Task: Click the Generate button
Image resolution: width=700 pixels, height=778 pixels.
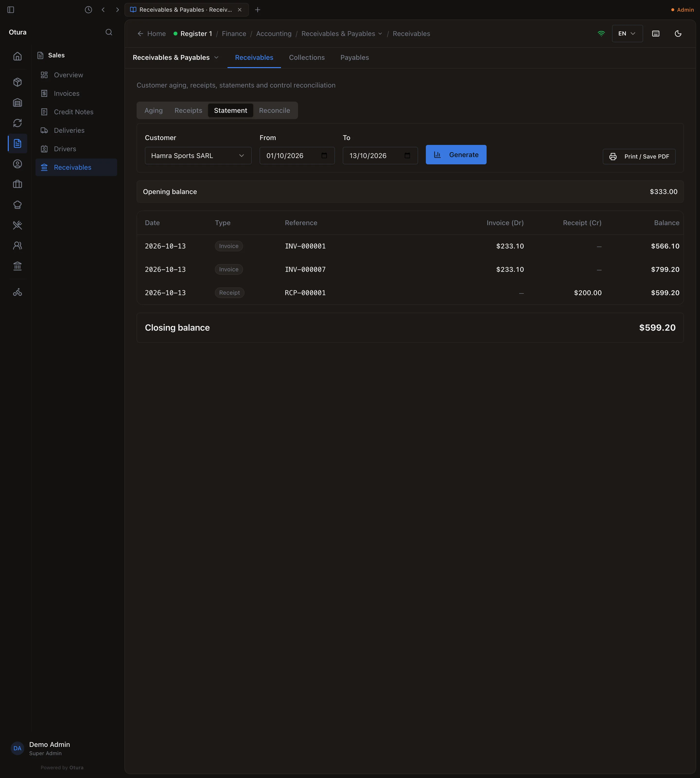Action: (x=456, y=155)
